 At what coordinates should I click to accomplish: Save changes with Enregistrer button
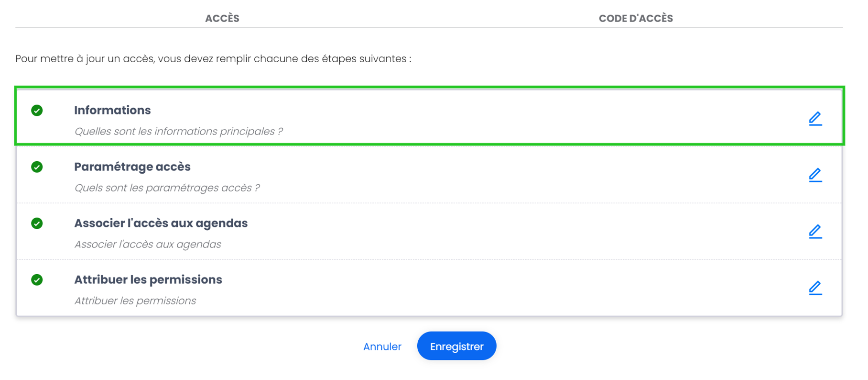456,346
